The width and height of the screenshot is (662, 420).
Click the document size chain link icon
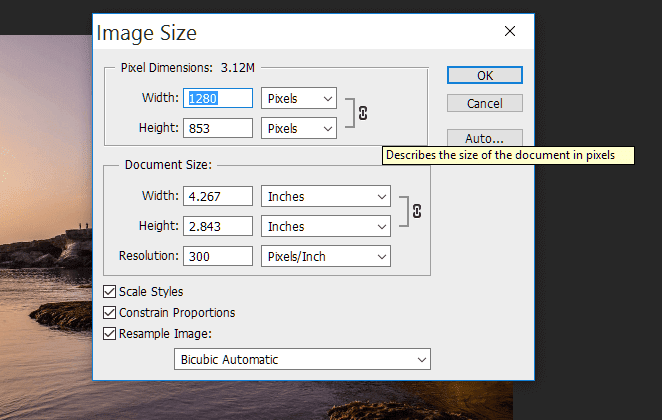click(417, 211)
